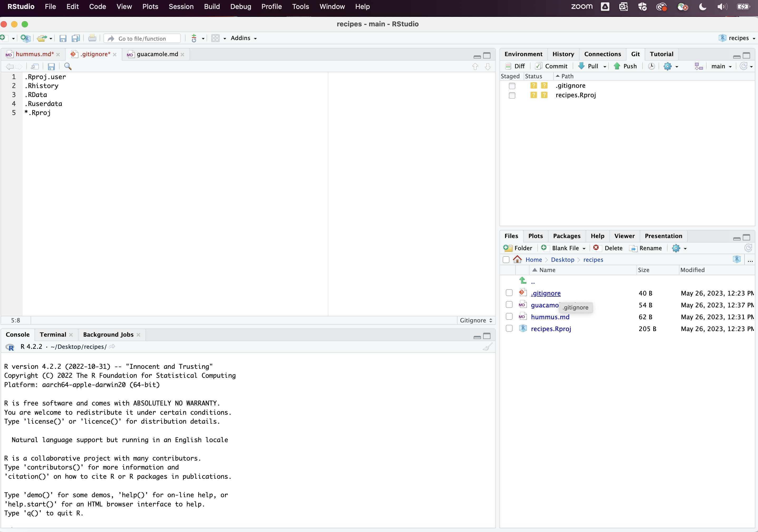
Task: Save all documents with the double-save icon
Action: 76,38
